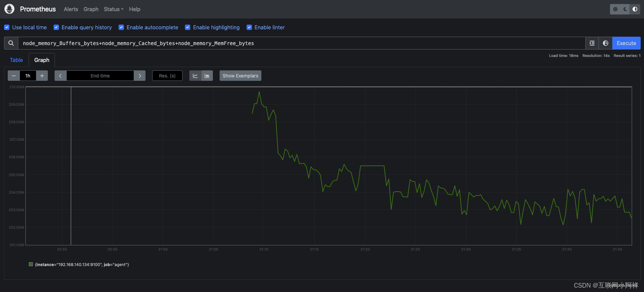Click the 21:10 x-axis label
This screenshot has height=292, width=644.
tap(264, 249)
